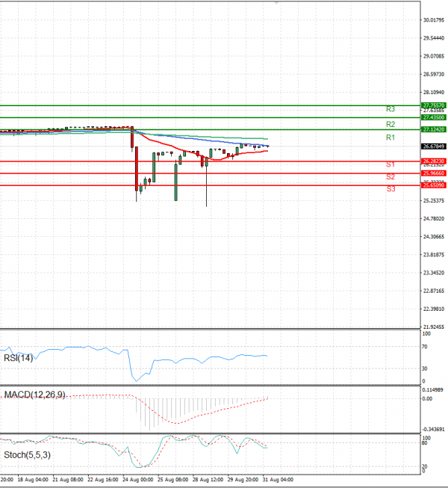Screen dimensions: 448x488
Task: Click the 29.07085 price axis value
Action: click(x=434, y=56)
